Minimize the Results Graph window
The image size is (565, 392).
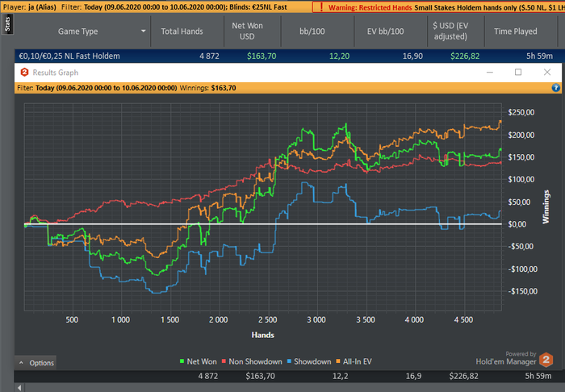[490, 73]
